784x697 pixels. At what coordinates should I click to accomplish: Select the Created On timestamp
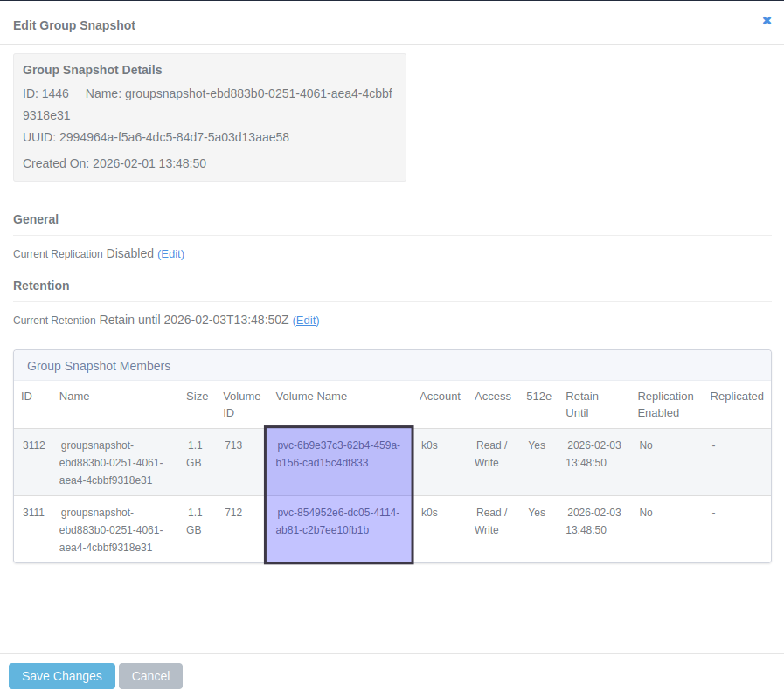[x=114, y=163]
